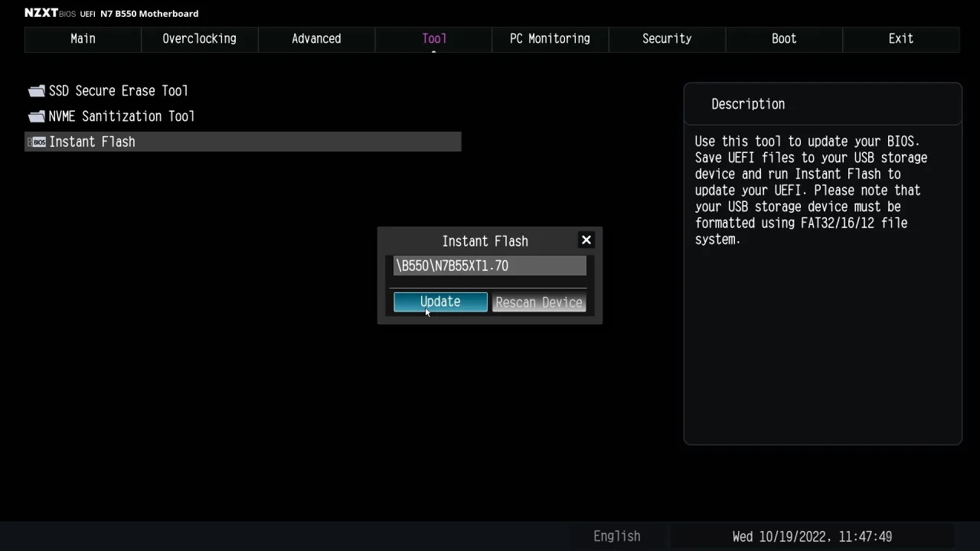Go to the Exit tab
The height and width of the screenshot is (551, 980).
pos(900,39)
